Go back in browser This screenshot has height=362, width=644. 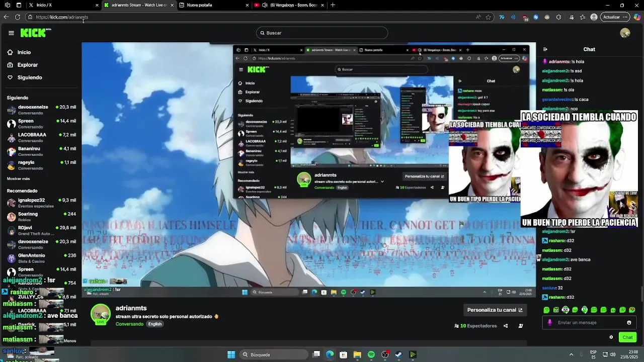pyautogui.click(x=6, y=17)
